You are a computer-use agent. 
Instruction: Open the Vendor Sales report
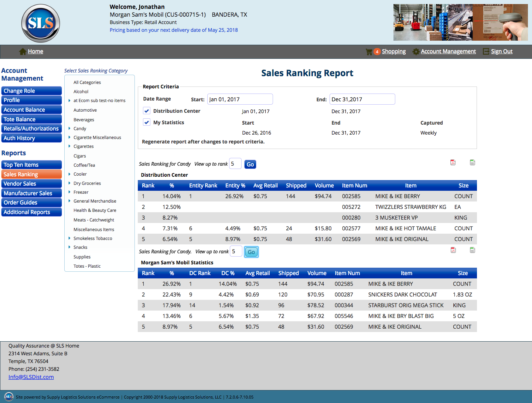click(31, 184)
